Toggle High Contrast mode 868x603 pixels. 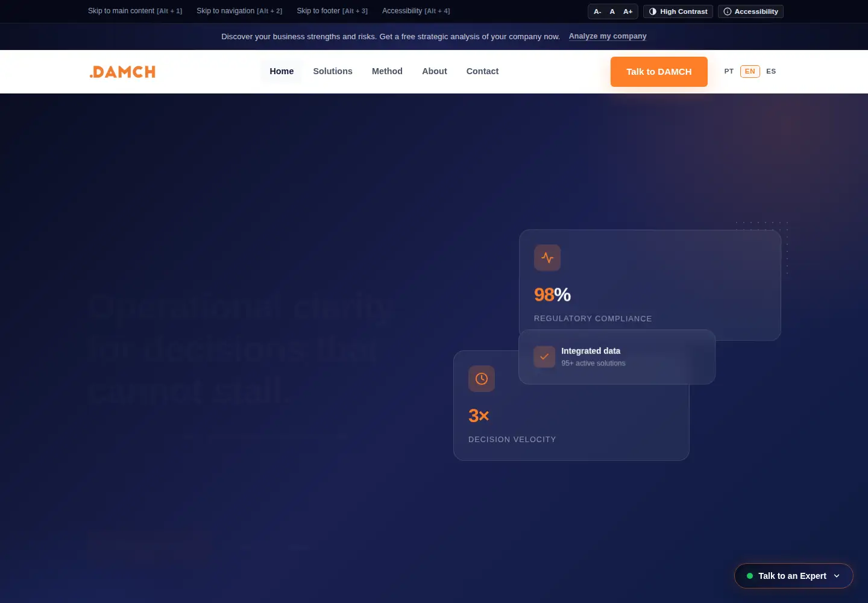click(x=678, y=11)
